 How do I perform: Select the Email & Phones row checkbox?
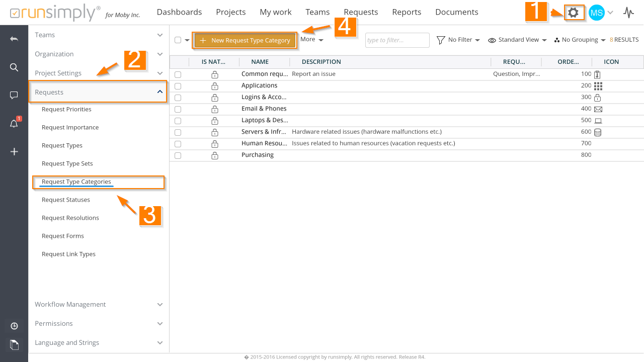[178, 109]
